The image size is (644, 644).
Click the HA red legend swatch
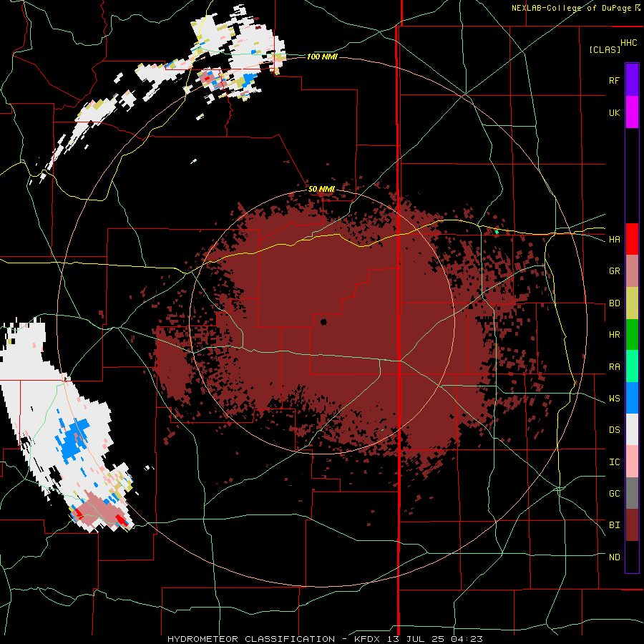[x=632, y=239]
